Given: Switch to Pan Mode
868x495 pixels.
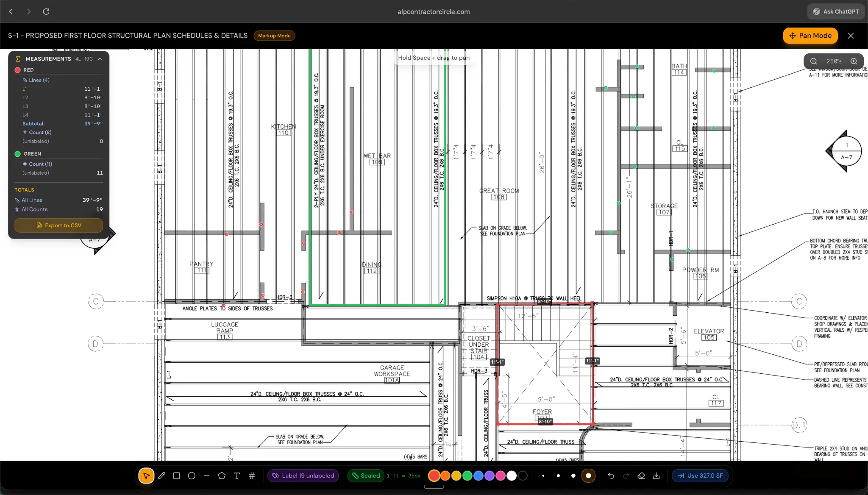Looking at the screenshot, I should pyautogui.click(x=810, y=36).
